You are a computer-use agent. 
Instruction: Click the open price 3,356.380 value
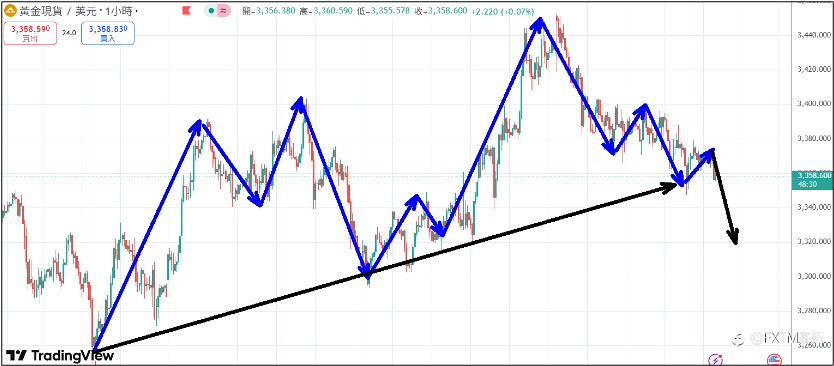[x=276, y=11]
